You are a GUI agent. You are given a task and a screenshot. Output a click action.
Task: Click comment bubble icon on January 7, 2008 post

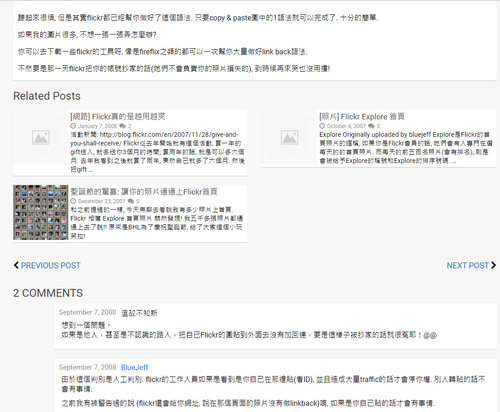(122, 126)
